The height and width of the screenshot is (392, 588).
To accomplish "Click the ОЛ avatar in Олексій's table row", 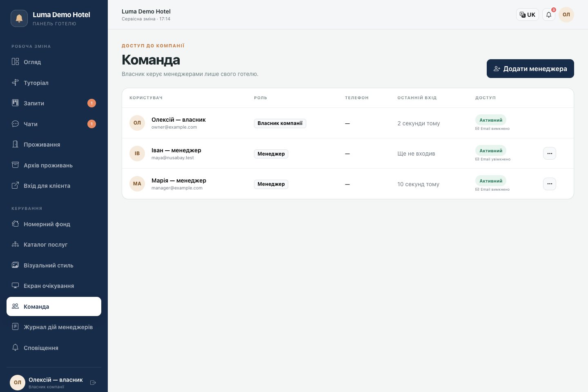I will pos(137,123).
